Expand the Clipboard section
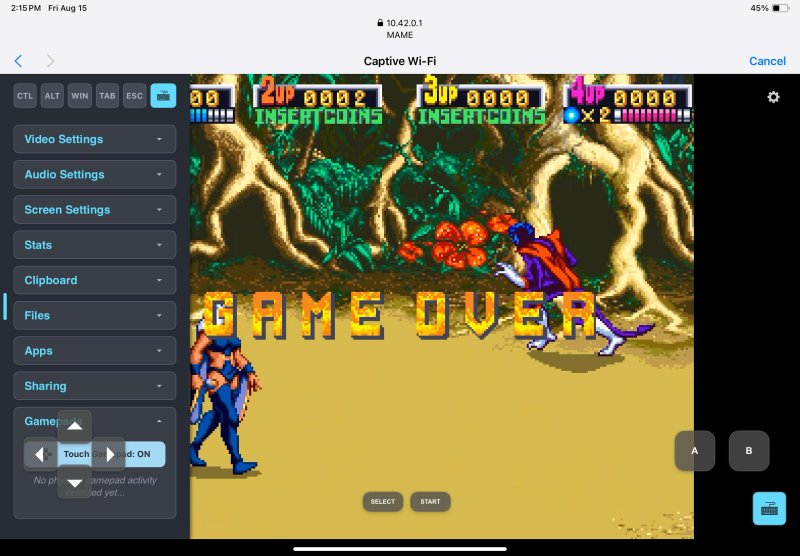Viewport: 800px width, 556px height. pos(95,280)
